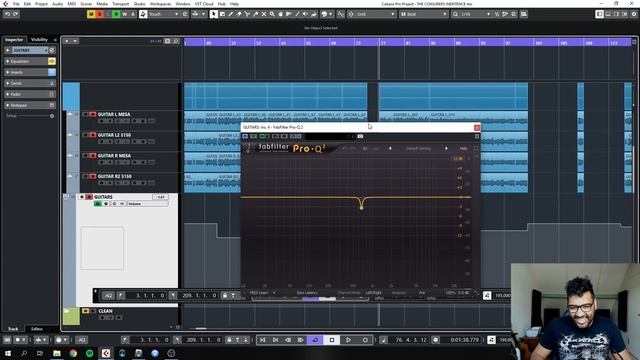Image resolution: width=640 pixels, height=360 pixels.
Task: Click MIDI Learn in Pro-Q 2
Action: tap(259, 293)
